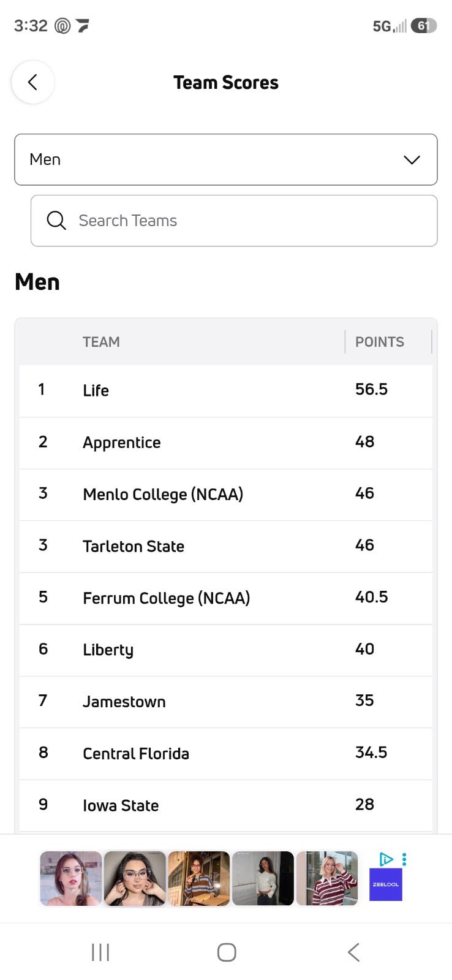Open the Men division dropdown

point(225,159)
